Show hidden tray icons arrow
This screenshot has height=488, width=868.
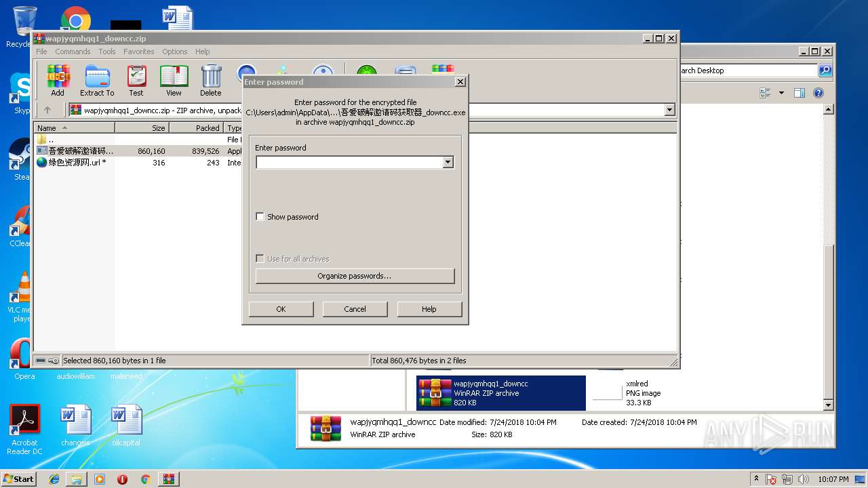756,479
